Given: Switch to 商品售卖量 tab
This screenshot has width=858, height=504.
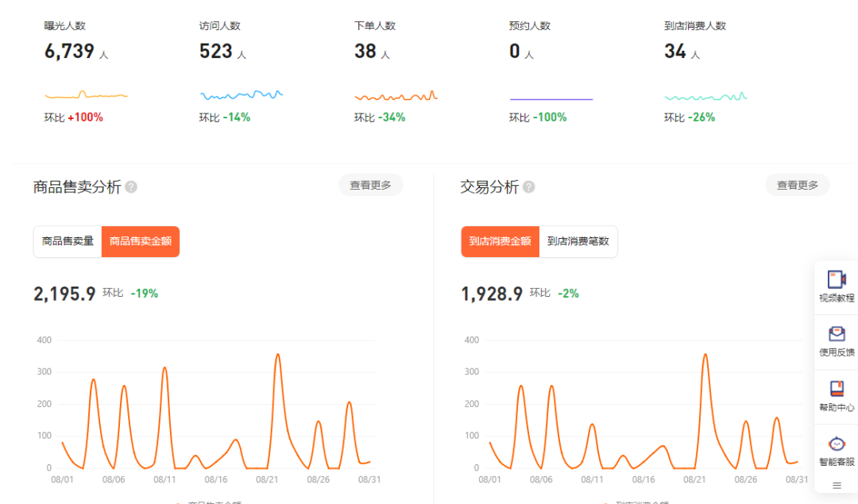Looking at the screenshot, I should (x=68, y=241).
